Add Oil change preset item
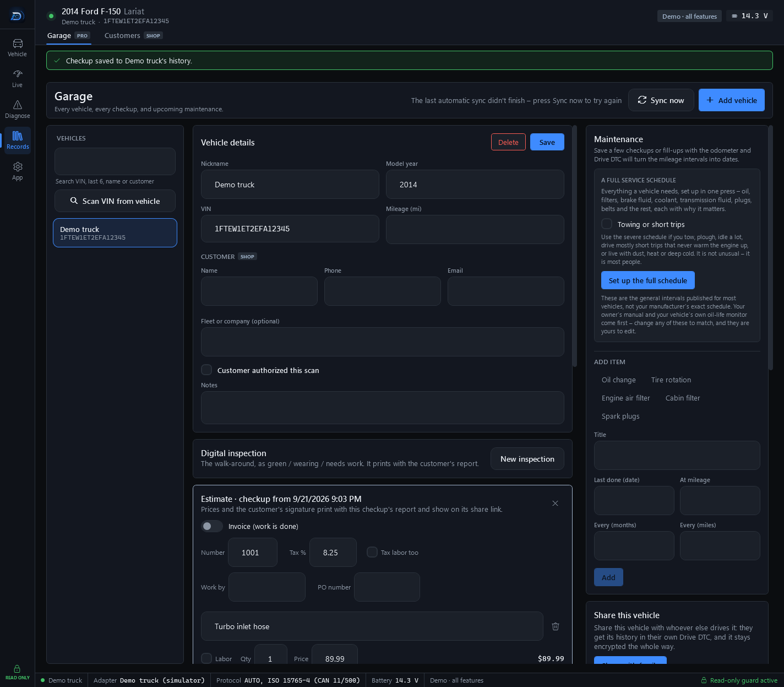 618,380
